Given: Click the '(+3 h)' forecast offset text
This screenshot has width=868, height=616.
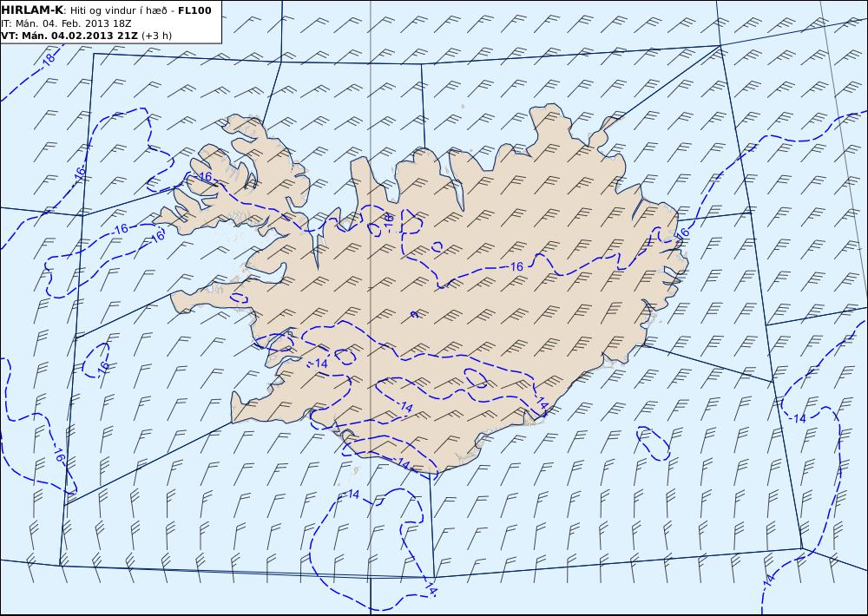Looking at the screenshot, I should (x=156, y=36).
